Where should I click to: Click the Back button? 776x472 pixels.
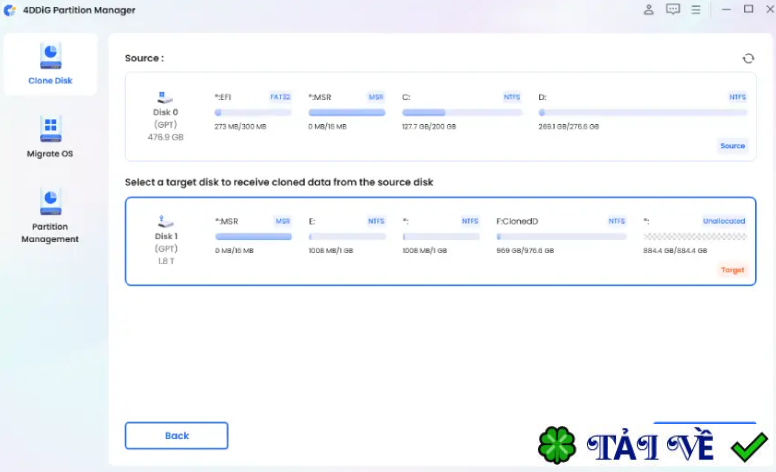pyautogui.click(x=177, y=435)
